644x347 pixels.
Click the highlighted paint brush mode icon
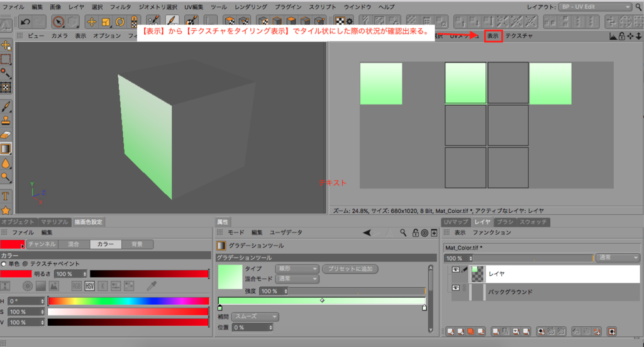click(x=172, y=21)
